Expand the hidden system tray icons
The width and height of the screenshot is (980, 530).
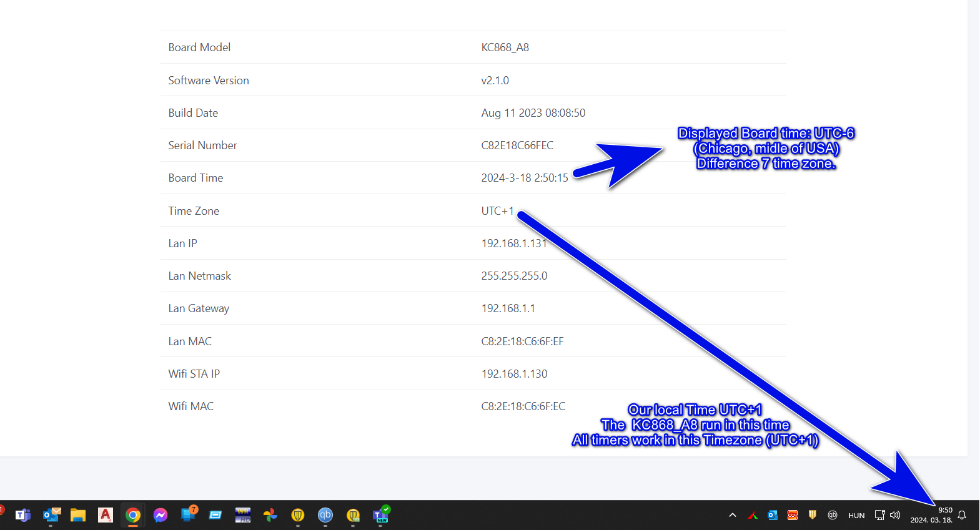coord(733,516)
